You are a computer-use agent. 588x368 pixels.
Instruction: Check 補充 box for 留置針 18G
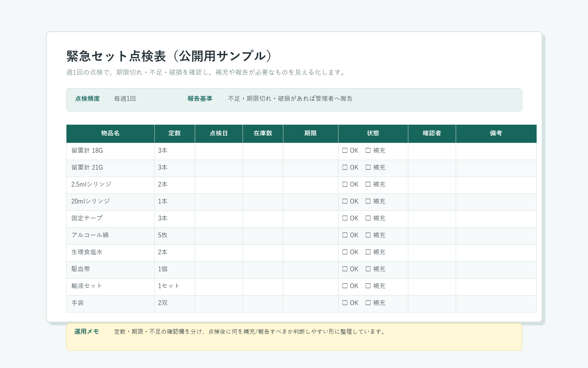[x=368, y=151]
